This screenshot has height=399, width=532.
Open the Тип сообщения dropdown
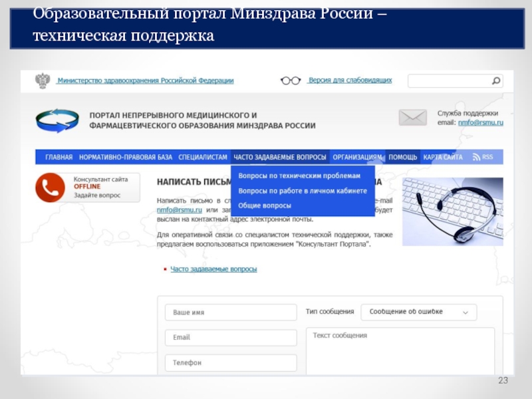point(418,312)
